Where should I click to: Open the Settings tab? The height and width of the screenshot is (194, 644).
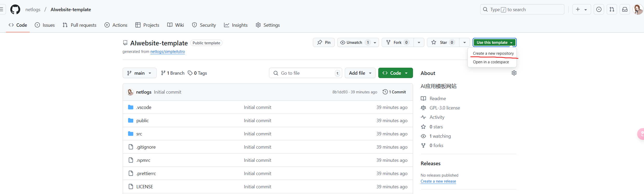(x=268, y=25)
